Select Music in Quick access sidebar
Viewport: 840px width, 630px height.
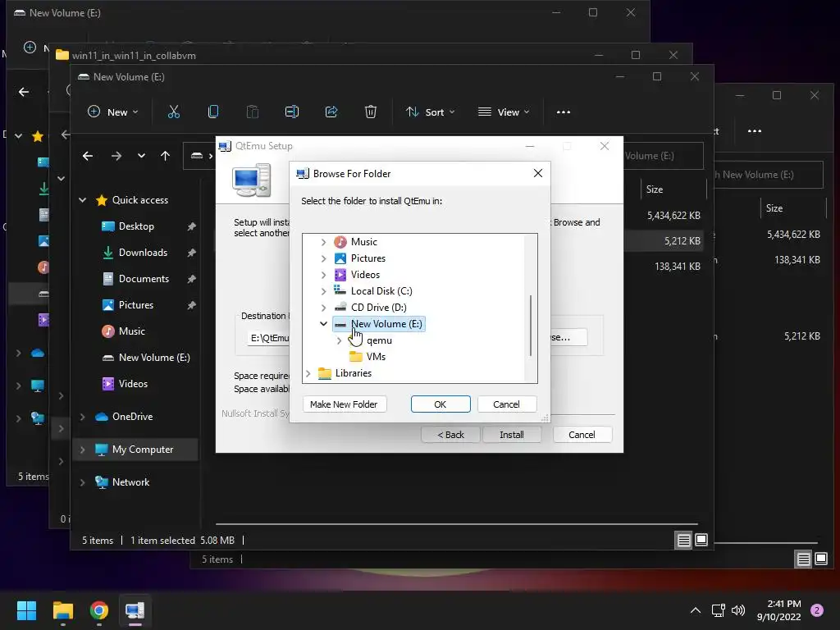(132, 331)
